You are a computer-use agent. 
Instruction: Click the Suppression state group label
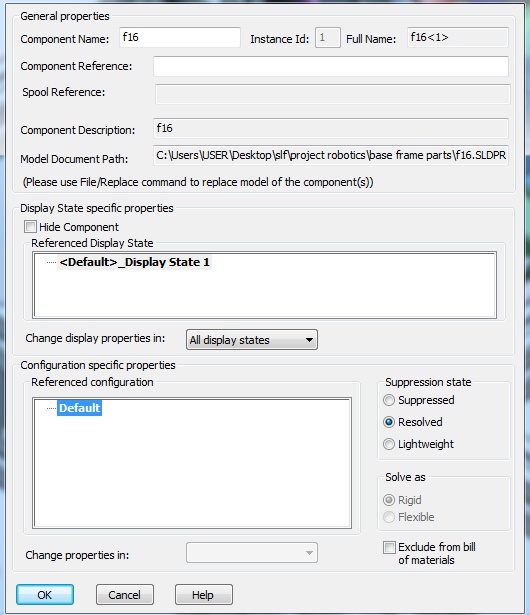coord(428,382)
